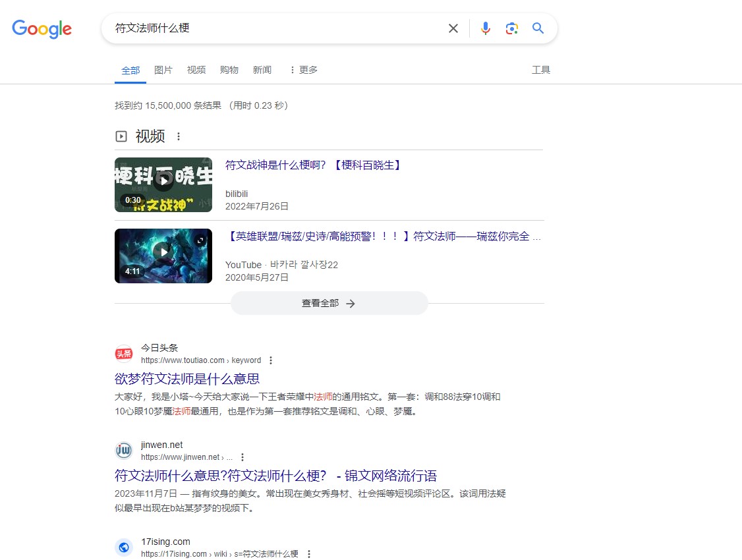Click the 今日头条 favicon
The image size is (742, 560).
(x=124, y=354)
